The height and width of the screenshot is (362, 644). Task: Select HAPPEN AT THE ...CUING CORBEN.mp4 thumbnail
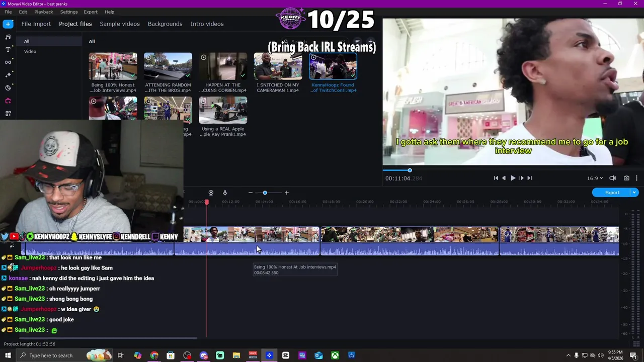pyautogui.click(x=223, y=66)
